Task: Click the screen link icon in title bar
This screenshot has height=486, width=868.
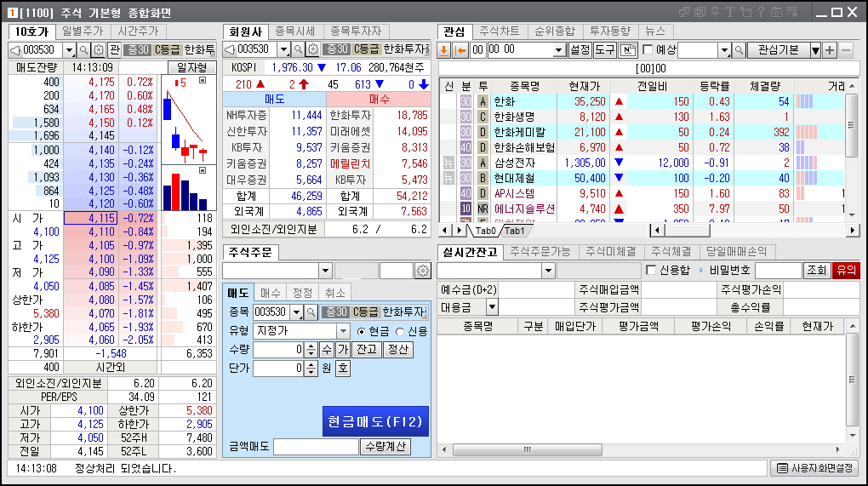Action: point(685,12)
